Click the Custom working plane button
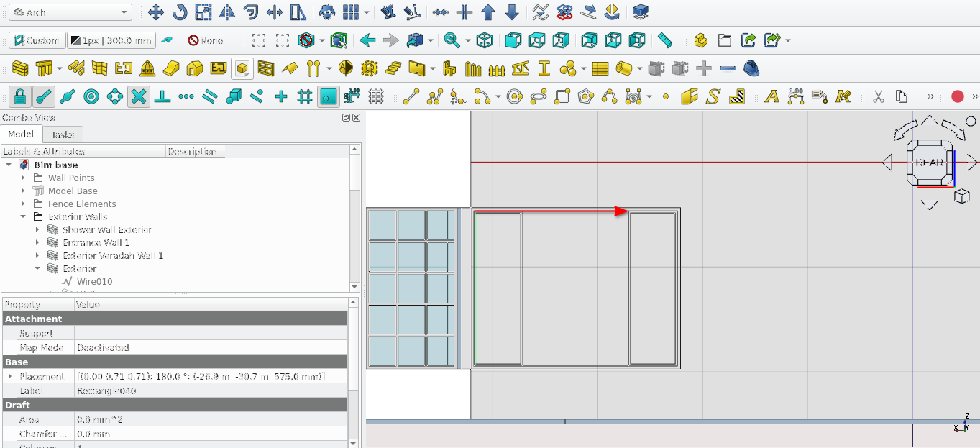980x448 pixels. click(37, 40)
